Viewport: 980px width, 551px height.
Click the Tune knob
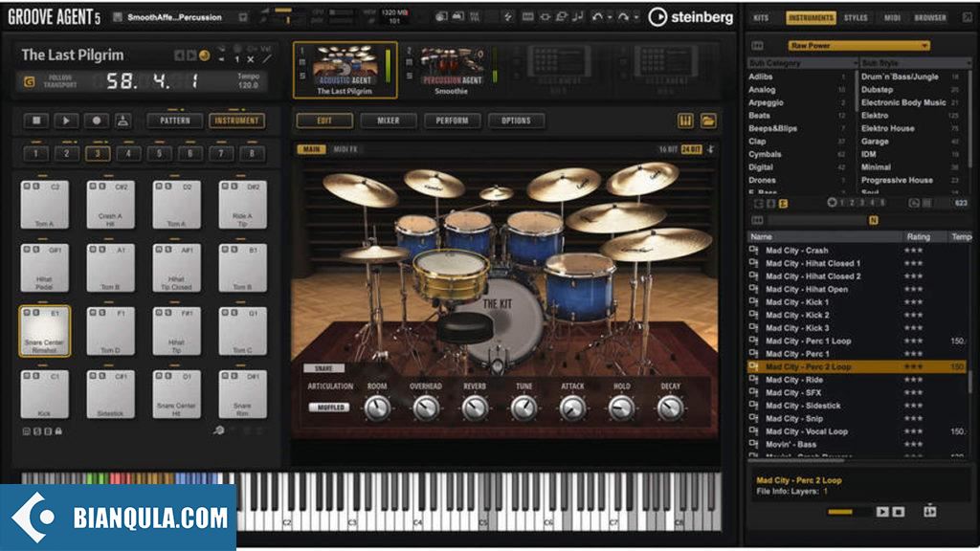pos(523,408)
